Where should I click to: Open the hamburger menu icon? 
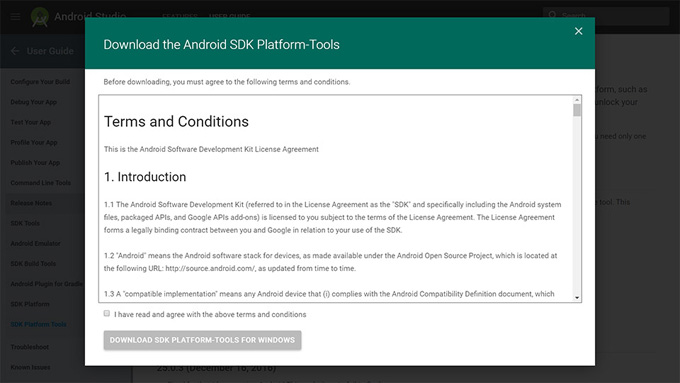15,17
